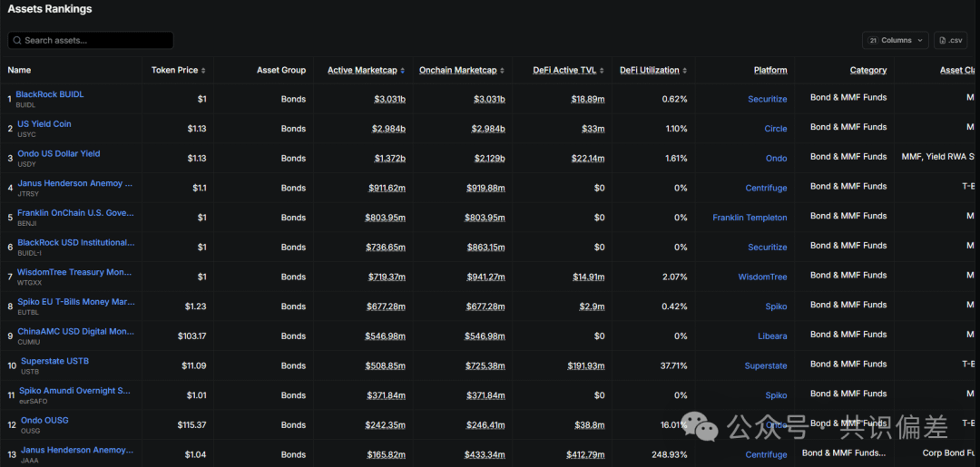
Task: Click USTB Active Marketcap $508.85m
Action: pos(385,365)
